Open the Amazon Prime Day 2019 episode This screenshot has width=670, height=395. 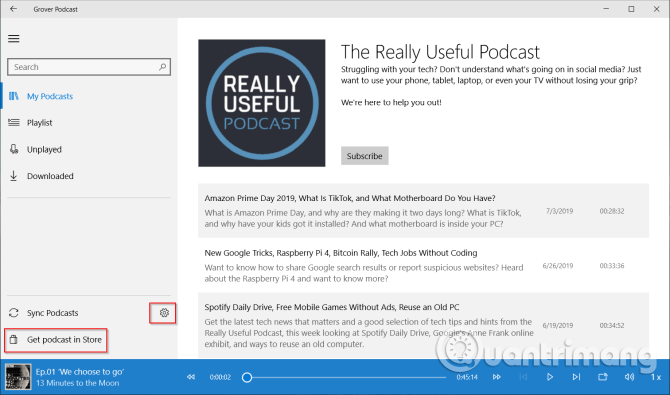point(423,211)
